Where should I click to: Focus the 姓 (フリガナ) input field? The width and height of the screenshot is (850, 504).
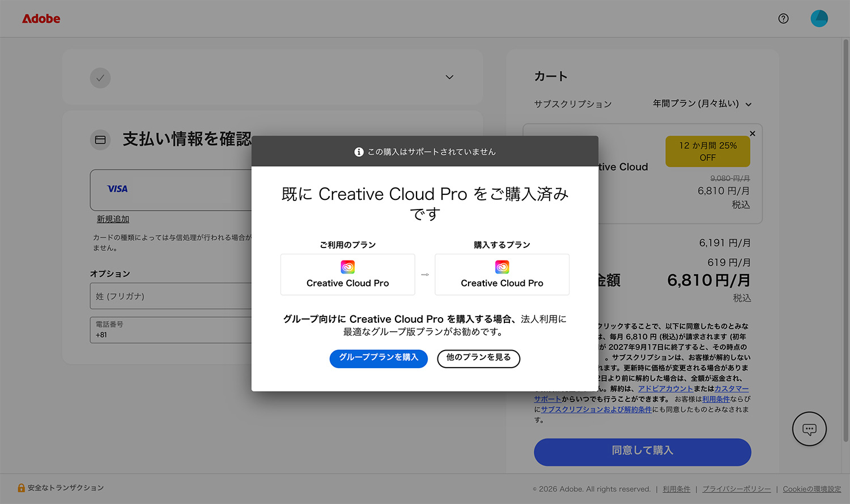(171, 296)
